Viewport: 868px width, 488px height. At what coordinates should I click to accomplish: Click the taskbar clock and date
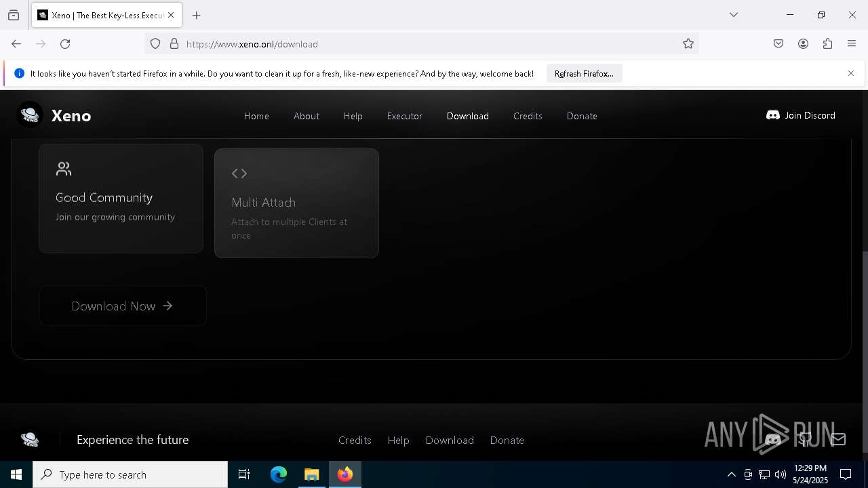(x=810, y=474)
